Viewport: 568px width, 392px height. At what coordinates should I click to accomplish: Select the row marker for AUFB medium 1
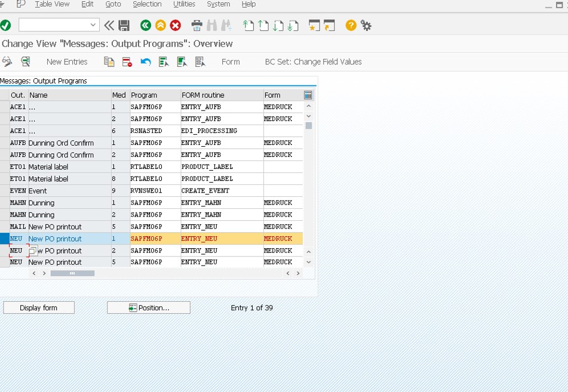point(5,143)
